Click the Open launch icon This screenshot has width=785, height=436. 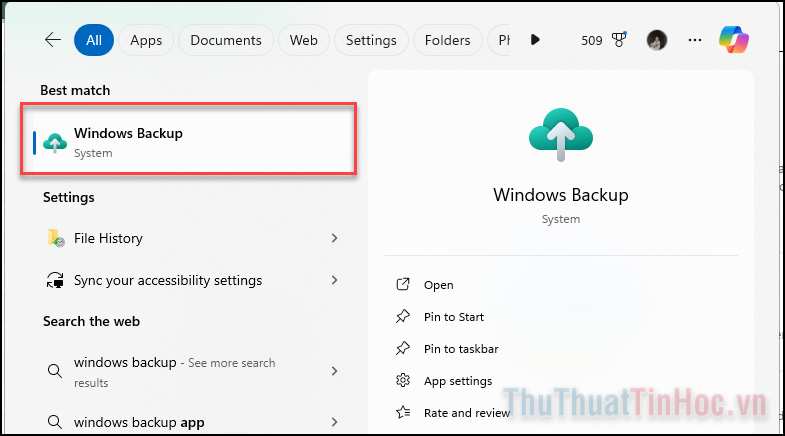(403, 284)
